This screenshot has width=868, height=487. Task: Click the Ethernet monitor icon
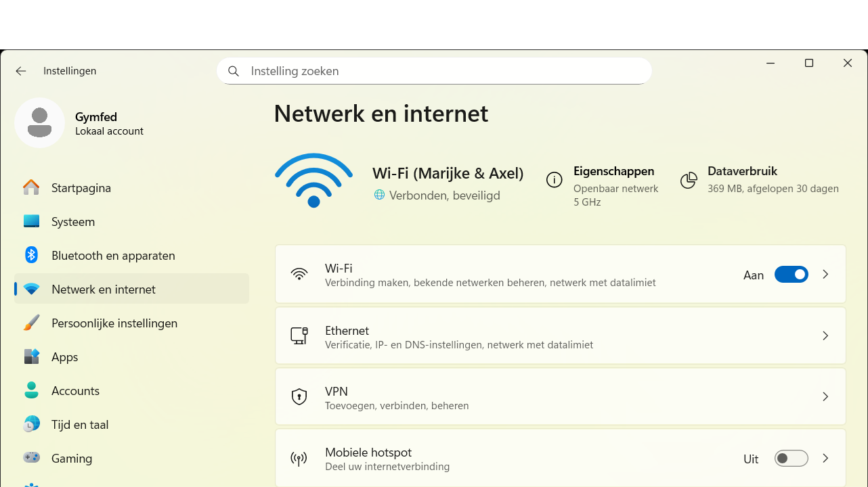tap(299, 335)
